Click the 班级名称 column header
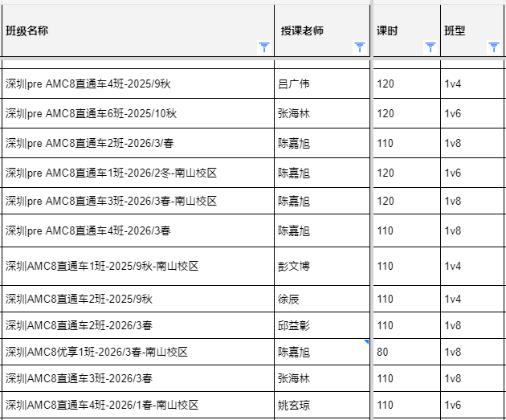 (x=138, y=31)
